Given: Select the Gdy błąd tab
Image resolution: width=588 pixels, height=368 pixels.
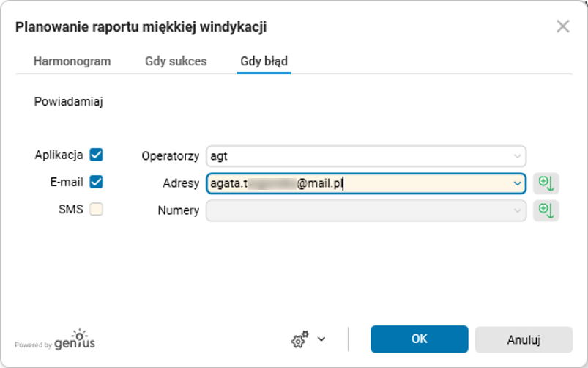Looking at the screenshot, I should (x=264, y=61).
